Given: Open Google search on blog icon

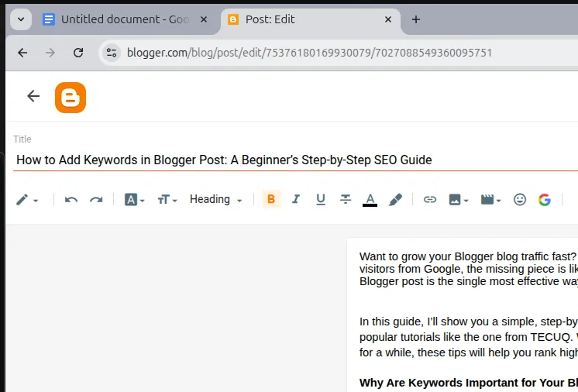Looking at the screenshot, I should click(x=545, y=200).
